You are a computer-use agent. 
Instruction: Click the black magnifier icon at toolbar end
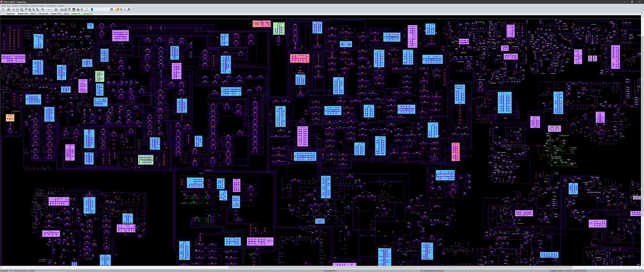pos(128,10)
